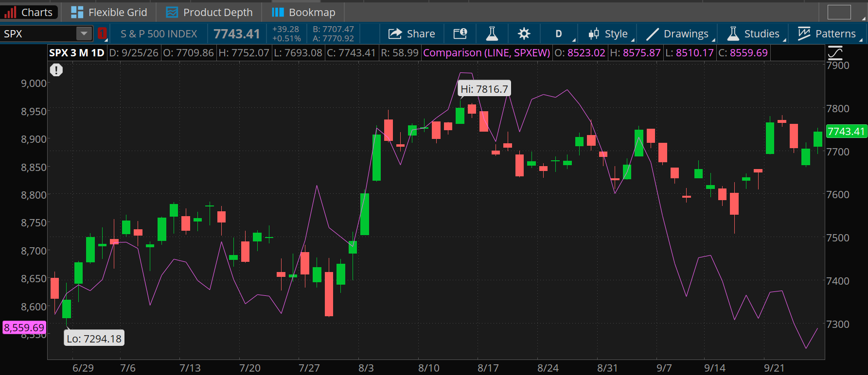The image size is (868, 375).
Task: Click the 9/21 date on time axis
Action: tap(774, 368)
